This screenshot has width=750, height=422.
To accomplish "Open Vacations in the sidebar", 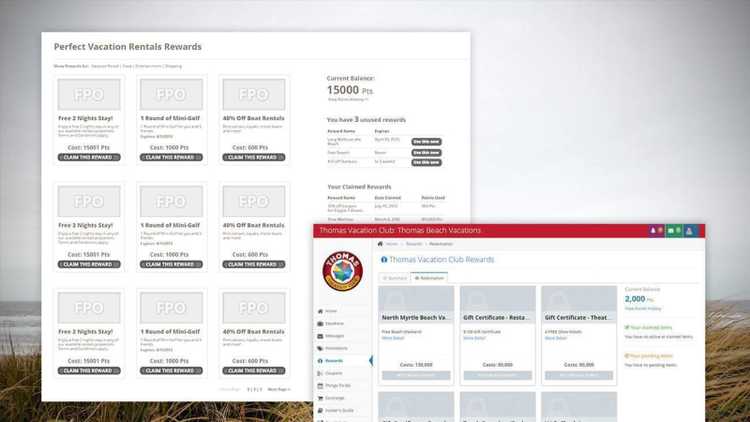I will point(332,323).
